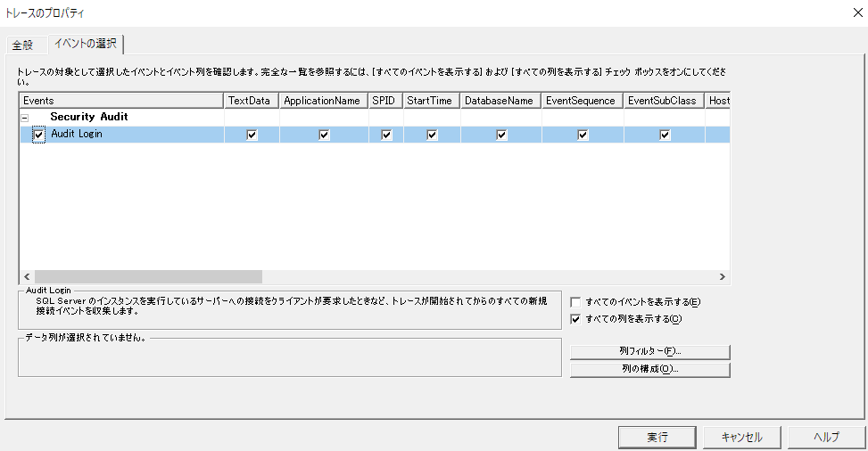Click the EventSubClass column header
This screenshot has height=451, width=868.
tap(664, 101)
